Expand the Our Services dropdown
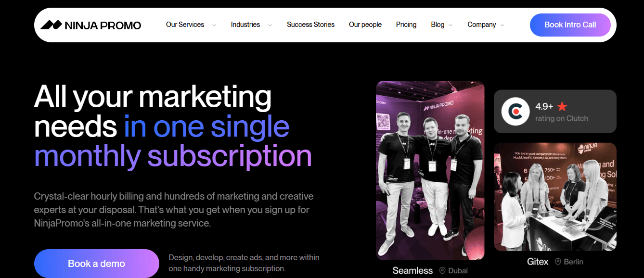The image size is (644, 278). click(x=185, y=24)
